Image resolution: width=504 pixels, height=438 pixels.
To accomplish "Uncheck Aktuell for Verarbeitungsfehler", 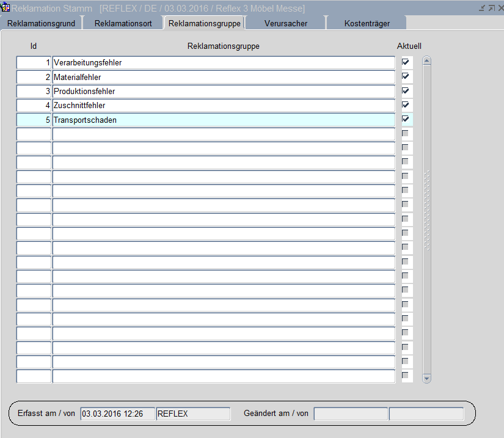I will 405,62.
